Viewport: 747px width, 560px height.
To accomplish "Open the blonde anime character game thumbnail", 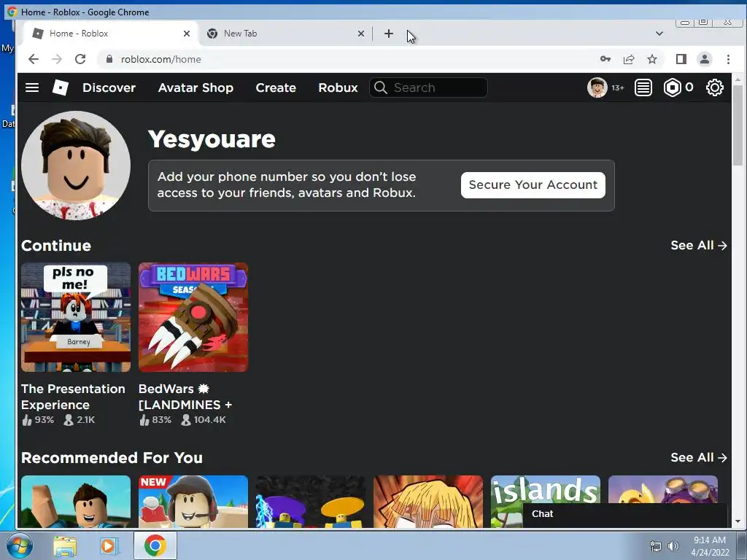I will click(428, 502).
